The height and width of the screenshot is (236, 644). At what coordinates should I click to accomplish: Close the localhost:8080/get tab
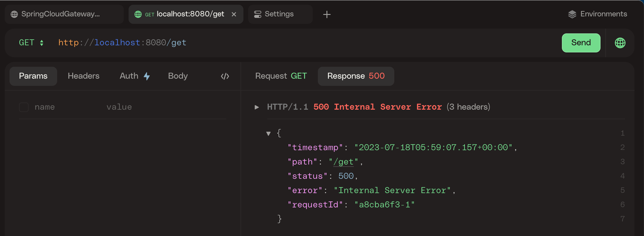pos(234,14)
